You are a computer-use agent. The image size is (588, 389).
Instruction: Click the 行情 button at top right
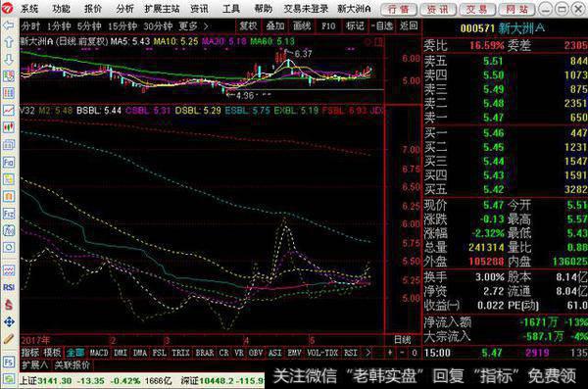tap(399, 9)
